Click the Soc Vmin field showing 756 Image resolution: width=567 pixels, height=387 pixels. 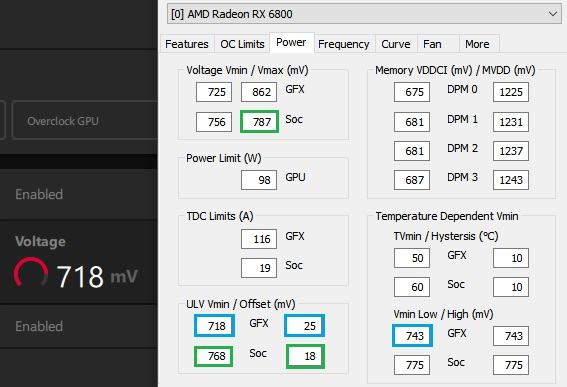click(214, 122)
